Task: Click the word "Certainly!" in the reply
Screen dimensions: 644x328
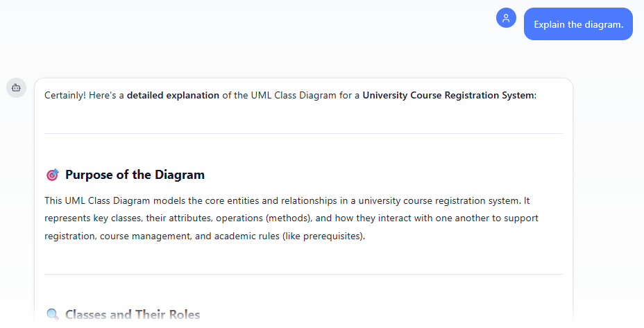Action: pyautogui.click(x=65, y=95)
